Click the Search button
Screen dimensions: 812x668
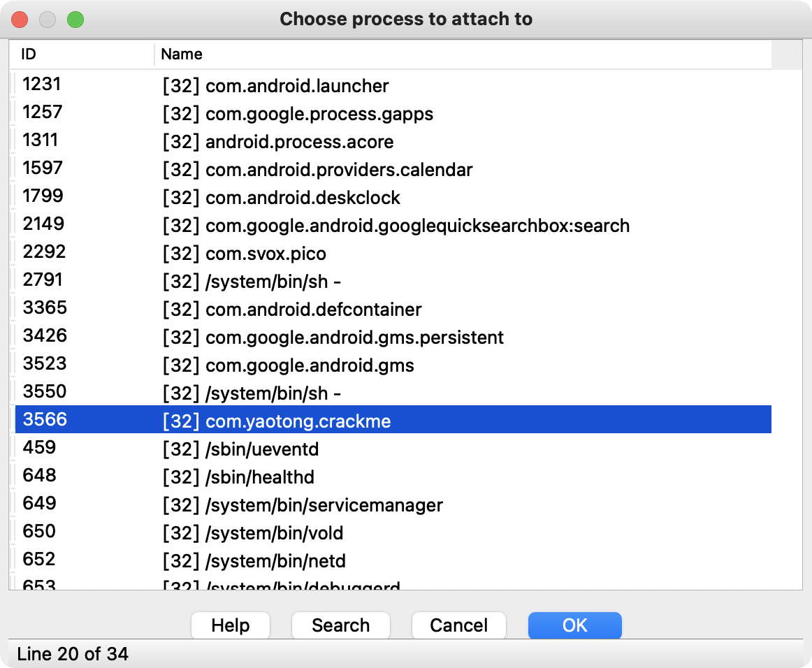coord(340,625)
